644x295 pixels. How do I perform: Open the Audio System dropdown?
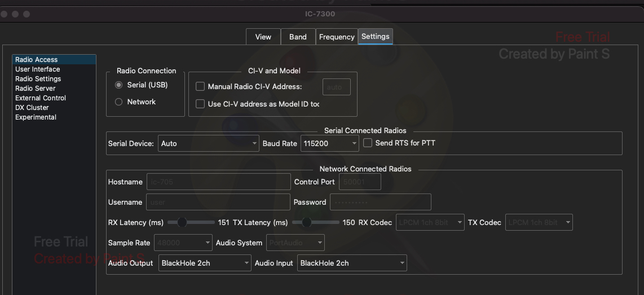click(x=295, y=243)
